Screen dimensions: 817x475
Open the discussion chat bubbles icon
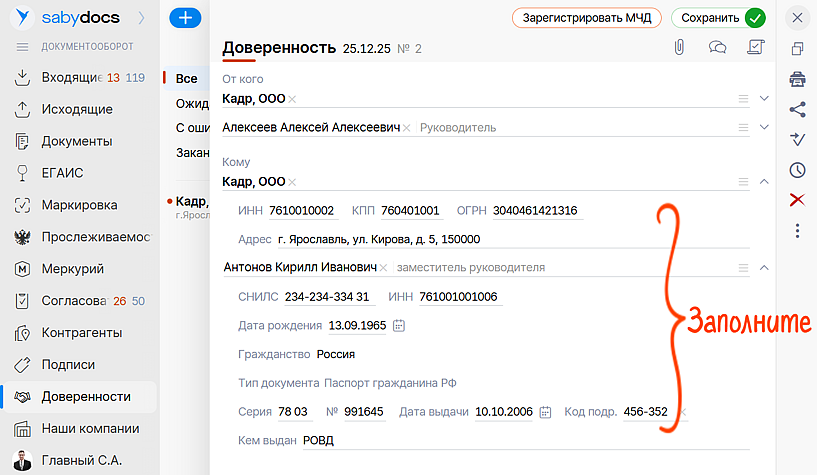coord(717,47)
